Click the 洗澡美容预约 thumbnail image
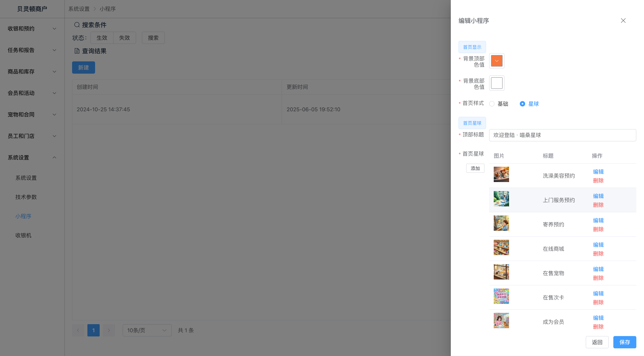This screenshot has width=644, height=356. coord(501,174)
